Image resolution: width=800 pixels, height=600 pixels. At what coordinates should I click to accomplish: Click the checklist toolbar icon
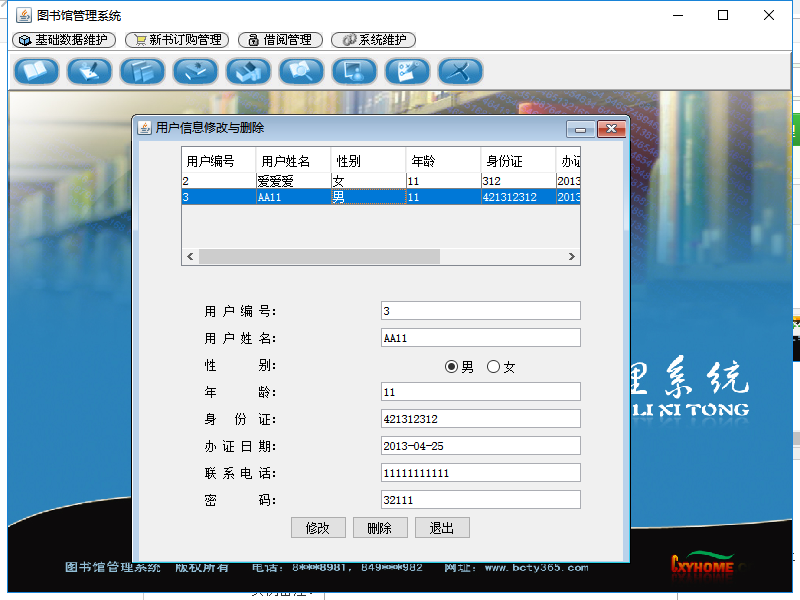tap(407, 71)
